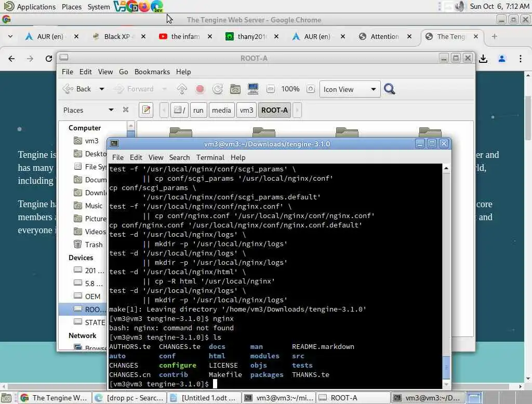Toggle the location text entry pencil
Screen dimensions: 532x404
(x=146, y=110)
